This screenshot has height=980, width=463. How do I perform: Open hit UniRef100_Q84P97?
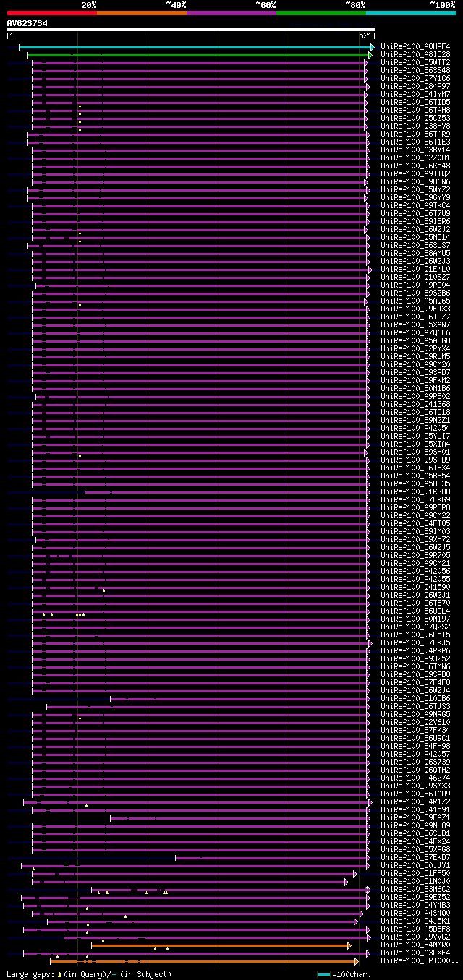point(415,87)
